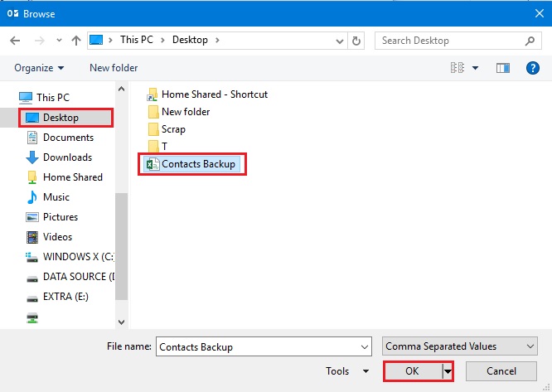Click the Up one level arrow icon
552x392 pixels.
(76, 41)
